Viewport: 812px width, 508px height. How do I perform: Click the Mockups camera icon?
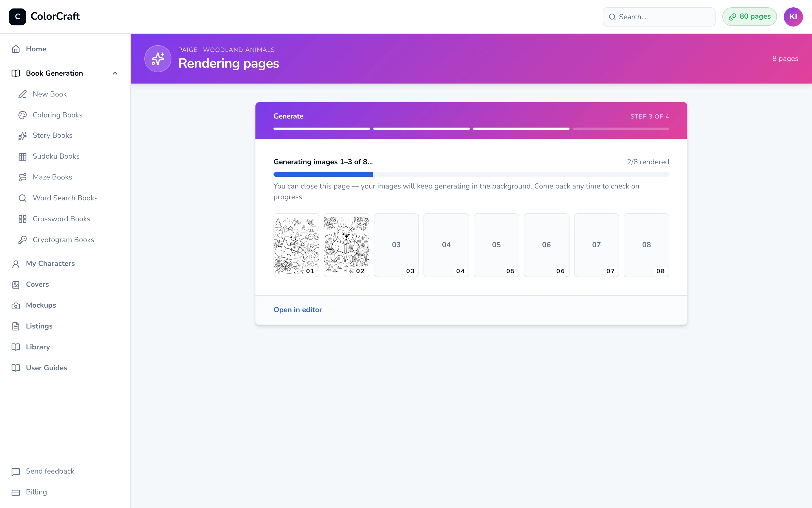pyautogui.click(x=16, y=306)
